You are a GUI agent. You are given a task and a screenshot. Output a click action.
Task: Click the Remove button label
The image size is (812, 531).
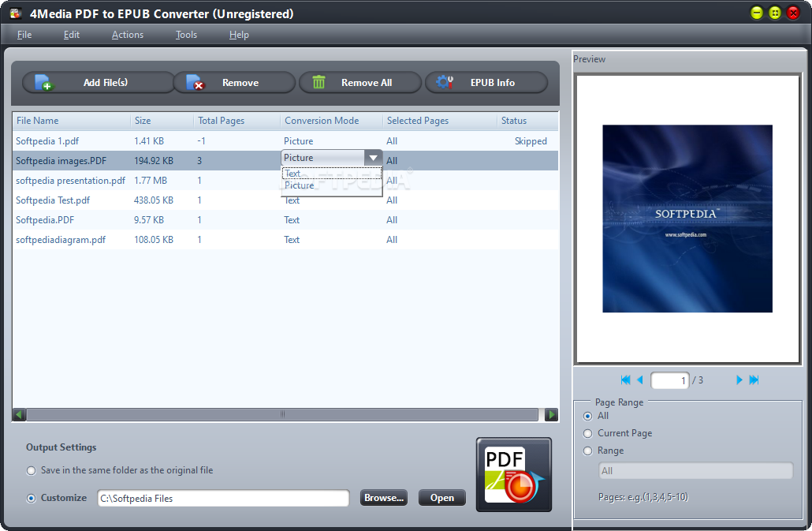coord(240,82)
